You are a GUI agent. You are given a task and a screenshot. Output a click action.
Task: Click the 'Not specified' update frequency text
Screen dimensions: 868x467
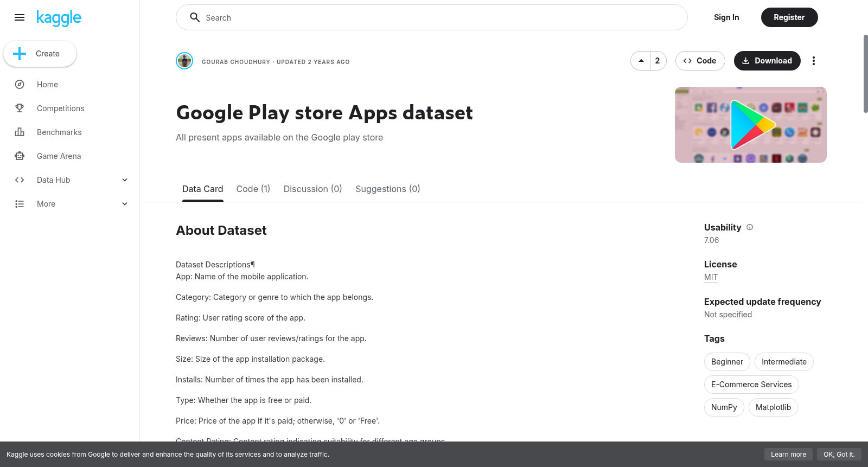728,315
